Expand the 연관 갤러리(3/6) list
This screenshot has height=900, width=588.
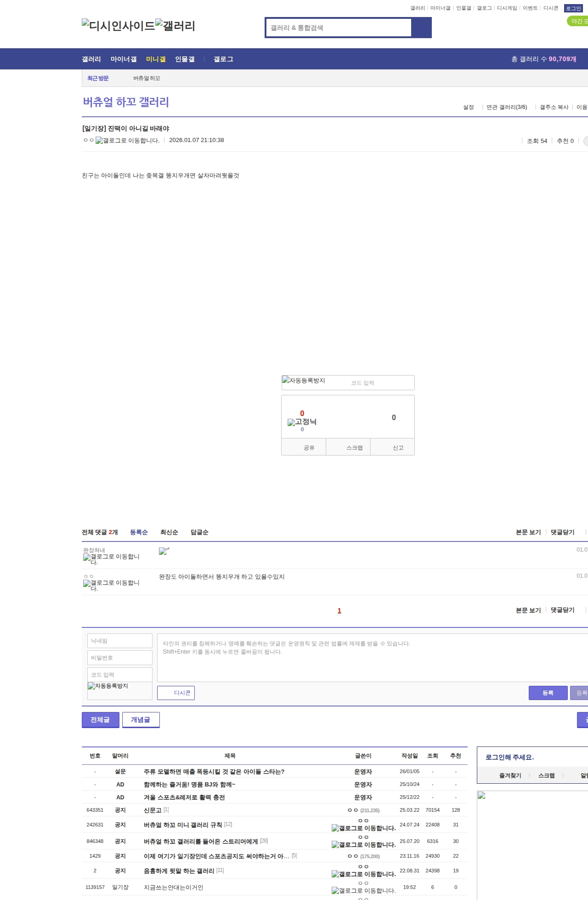pyautogui.click(x=507, y=107)
